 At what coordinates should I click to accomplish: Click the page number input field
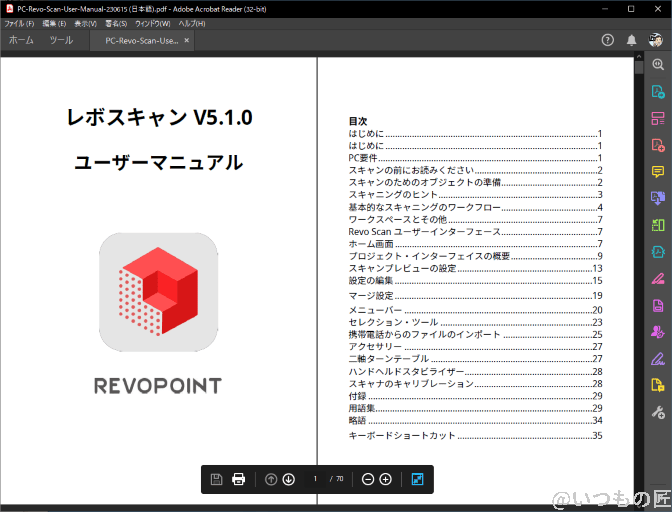click(315, 479)
